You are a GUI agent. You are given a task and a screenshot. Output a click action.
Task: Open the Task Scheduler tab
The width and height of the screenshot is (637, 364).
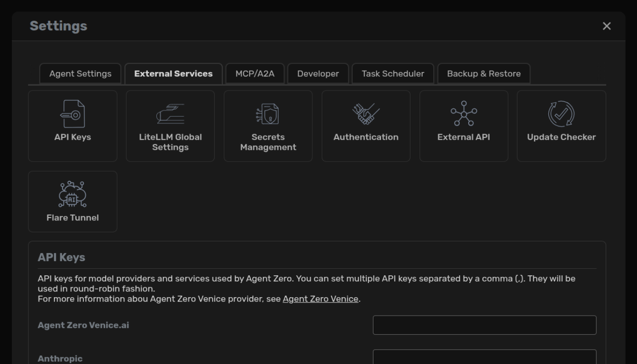pyautogui.click(x=392, y=73)
